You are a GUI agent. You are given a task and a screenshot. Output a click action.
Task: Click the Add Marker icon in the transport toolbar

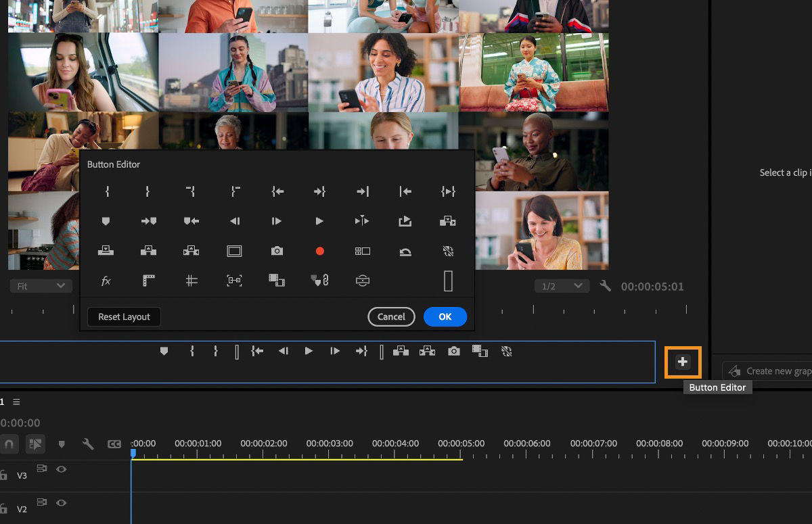tap(164, 351)
